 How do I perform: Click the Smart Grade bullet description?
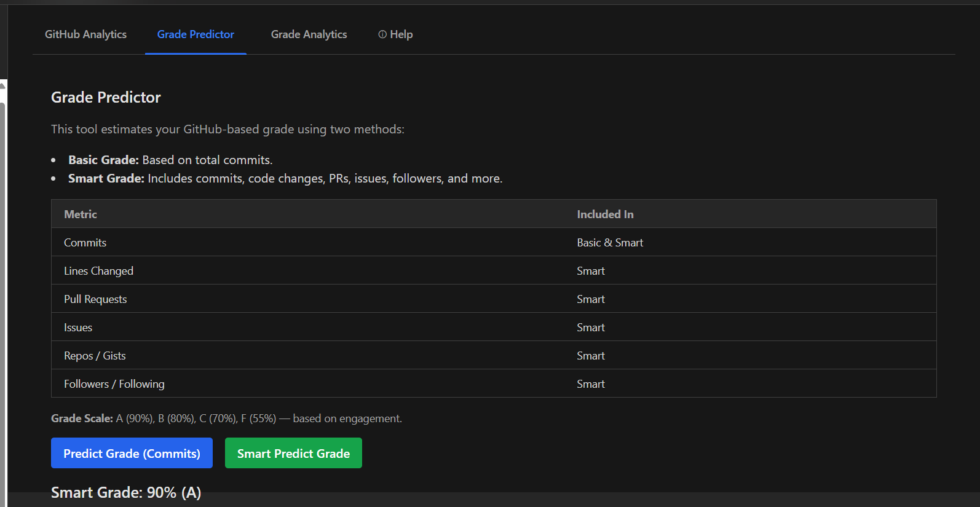click(285, 178)
